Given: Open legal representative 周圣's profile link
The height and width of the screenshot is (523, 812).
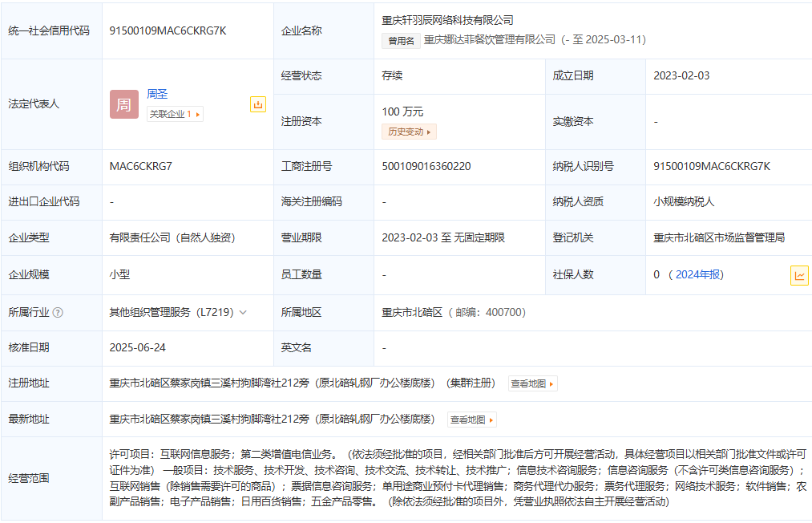Looking at the screenshot, I should coord(157,94).
